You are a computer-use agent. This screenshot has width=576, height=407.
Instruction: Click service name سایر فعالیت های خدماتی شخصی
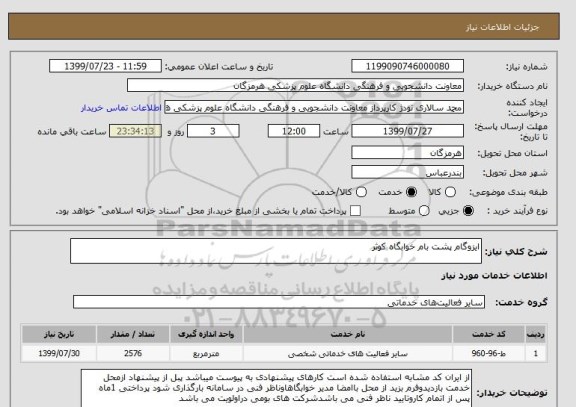(x=348, y=354)
